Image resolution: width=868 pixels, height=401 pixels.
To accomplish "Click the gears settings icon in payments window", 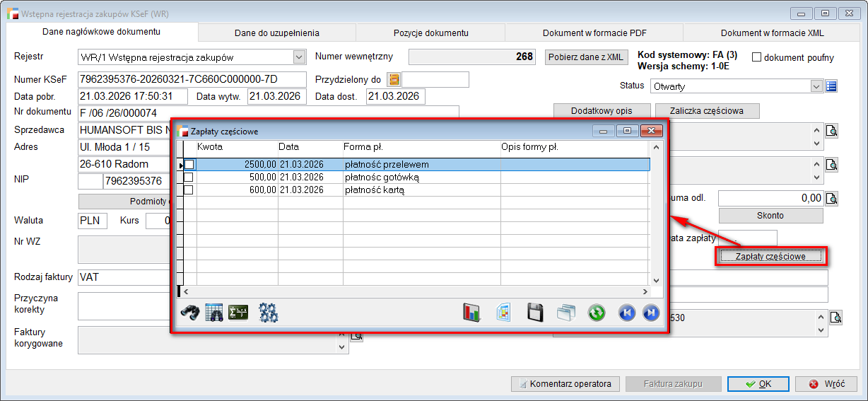I will click(x=269, y=313).
